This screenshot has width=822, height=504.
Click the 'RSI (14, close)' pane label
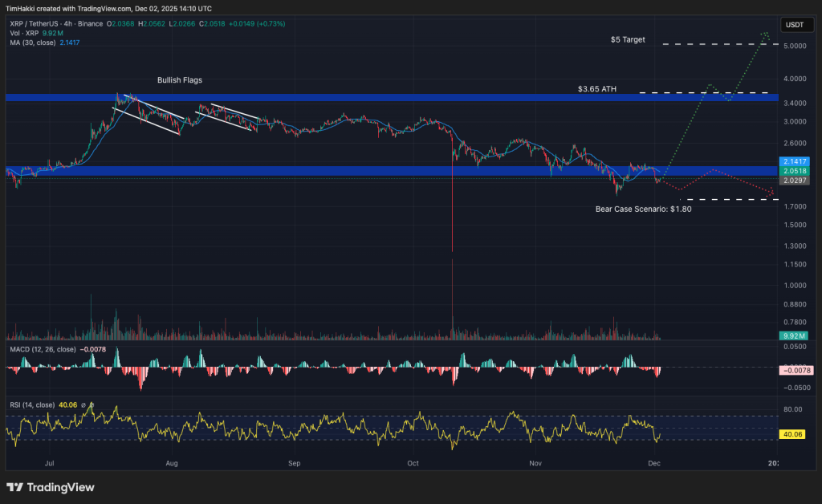click(34, 404)
